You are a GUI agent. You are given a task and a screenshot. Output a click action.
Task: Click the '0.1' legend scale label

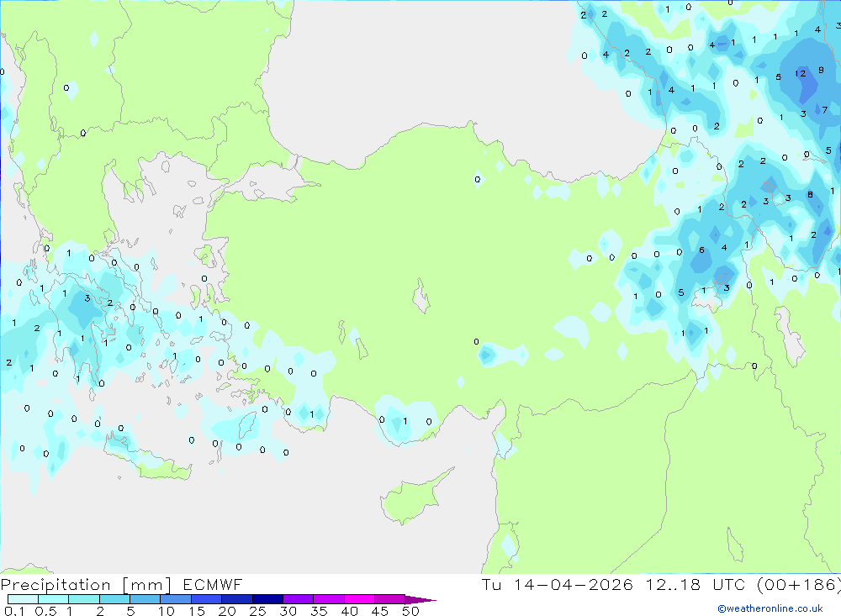[x=14, y=611]
